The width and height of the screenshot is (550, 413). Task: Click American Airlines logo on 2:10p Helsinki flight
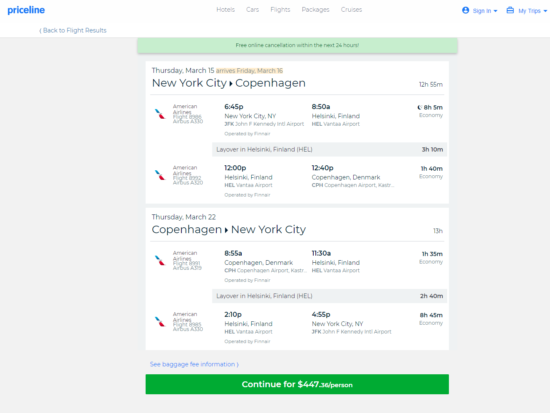(160, 321)
